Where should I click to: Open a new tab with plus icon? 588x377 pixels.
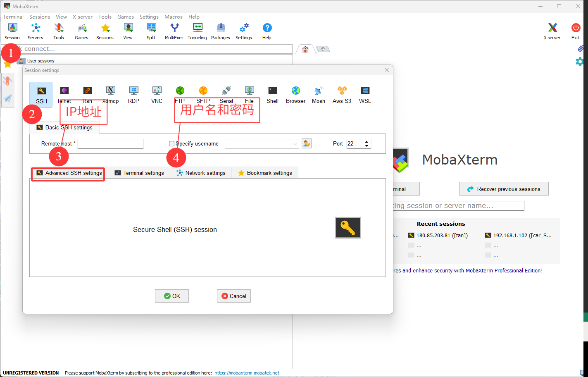tap(323, 49)
